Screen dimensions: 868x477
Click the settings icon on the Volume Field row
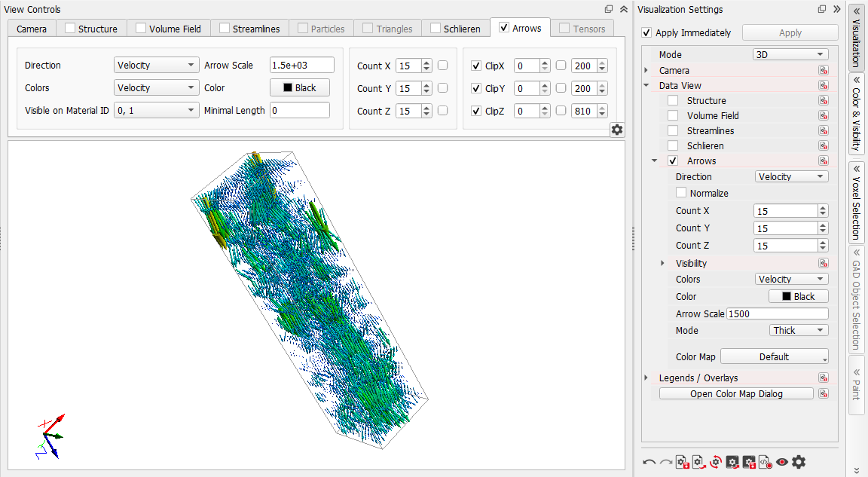coord(824,115)
